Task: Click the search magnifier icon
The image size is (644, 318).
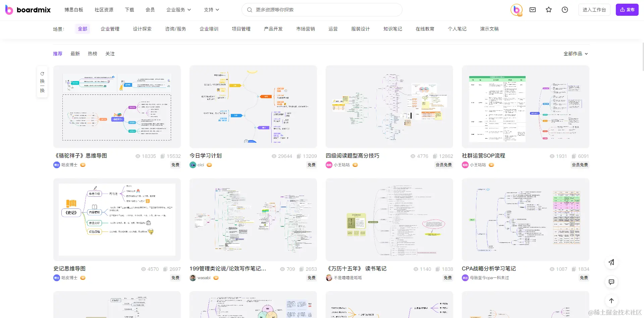Action: click(x=250, y=10)
